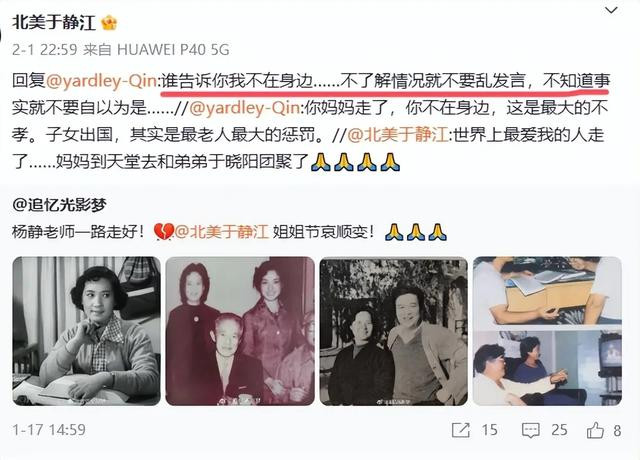Like the post with thumbs-up icon
Image resolution: width=640 pixels, height=460 pixels.
point(595,430)
